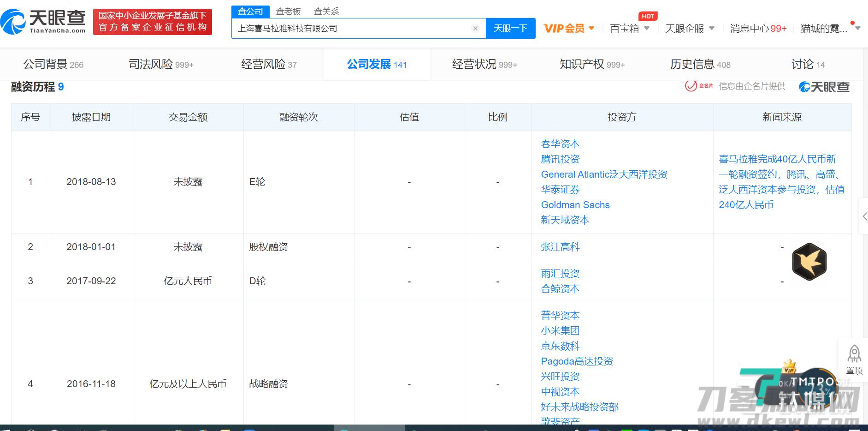Open the 公司背景 tab
Image resolution: width=868 pixels, height=431 pixels.
[53, 64]
